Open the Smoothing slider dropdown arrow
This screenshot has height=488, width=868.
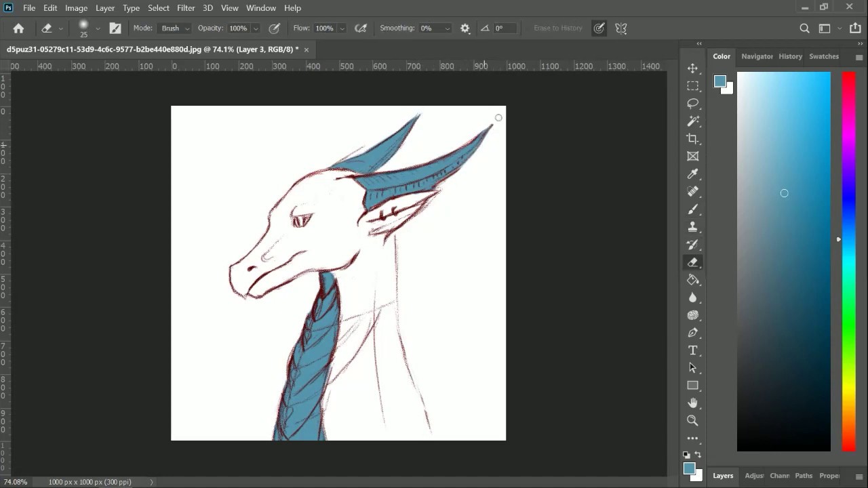(447, 28)
